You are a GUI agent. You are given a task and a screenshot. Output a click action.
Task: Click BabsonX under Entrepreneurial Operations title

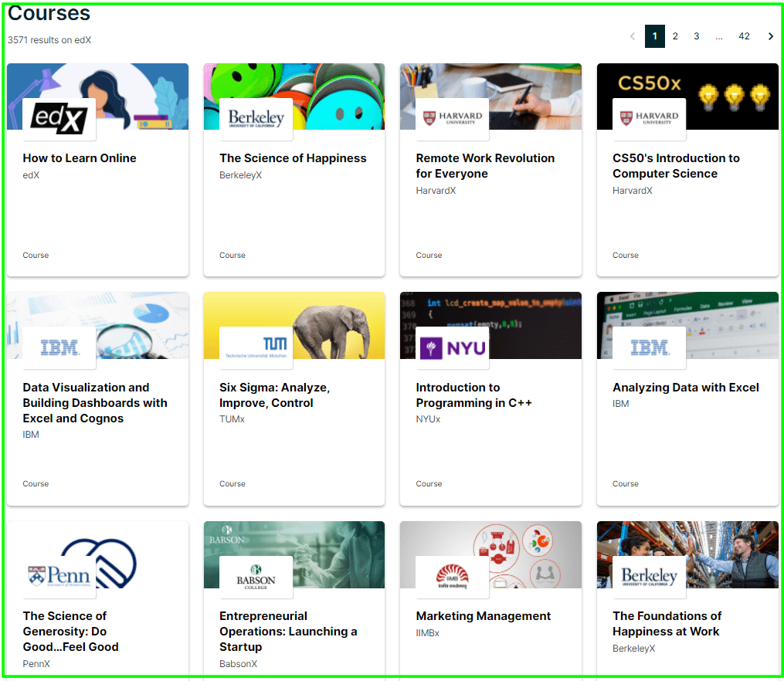(239, 664)
